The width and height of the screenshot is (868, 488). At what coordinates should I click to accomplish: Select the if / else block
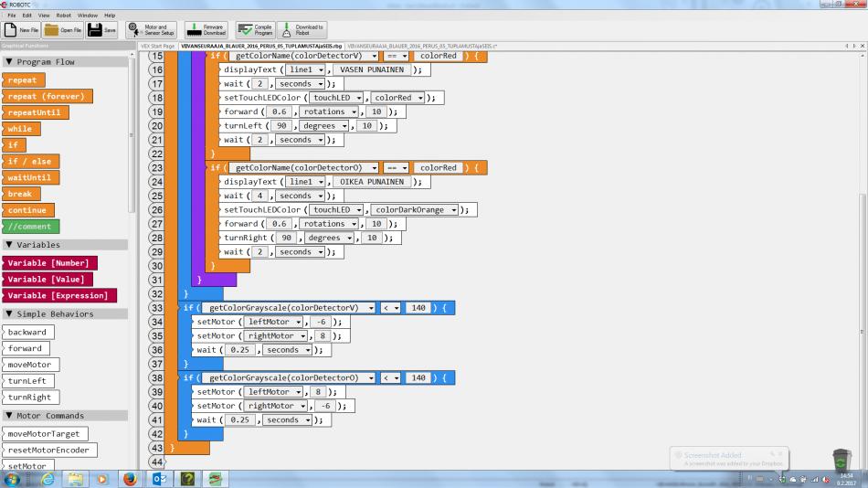(x=30, y=161)
